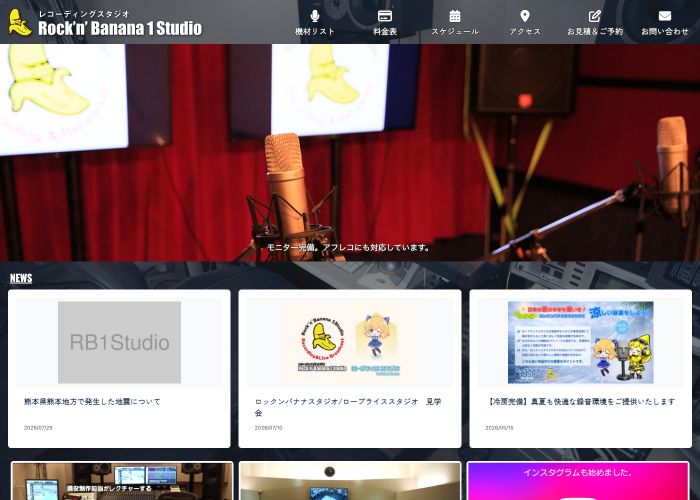
Task: Open the お問い合わせ menu label
Action: pos(665,32)
